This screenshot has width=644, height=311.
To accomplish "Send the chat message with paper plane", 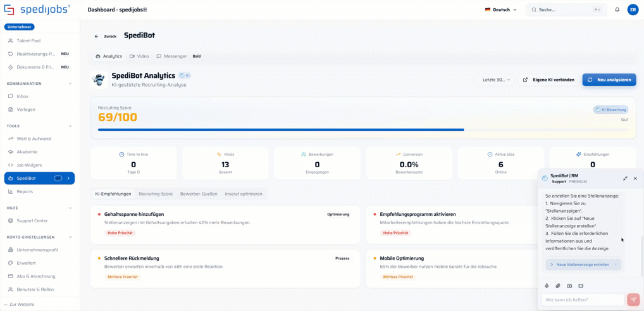I will tap(633, 300).
